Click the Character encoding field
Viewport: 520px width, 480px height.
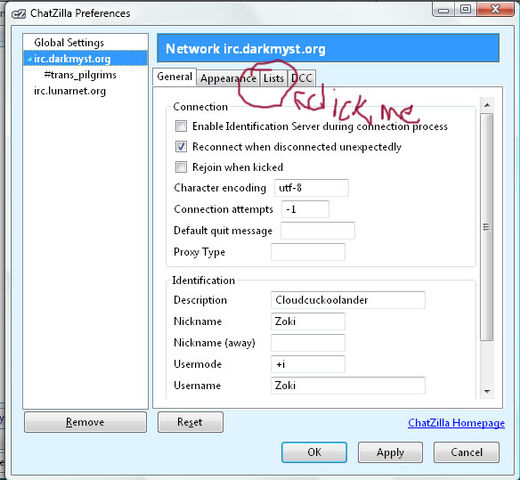click(x=311, y=188)
